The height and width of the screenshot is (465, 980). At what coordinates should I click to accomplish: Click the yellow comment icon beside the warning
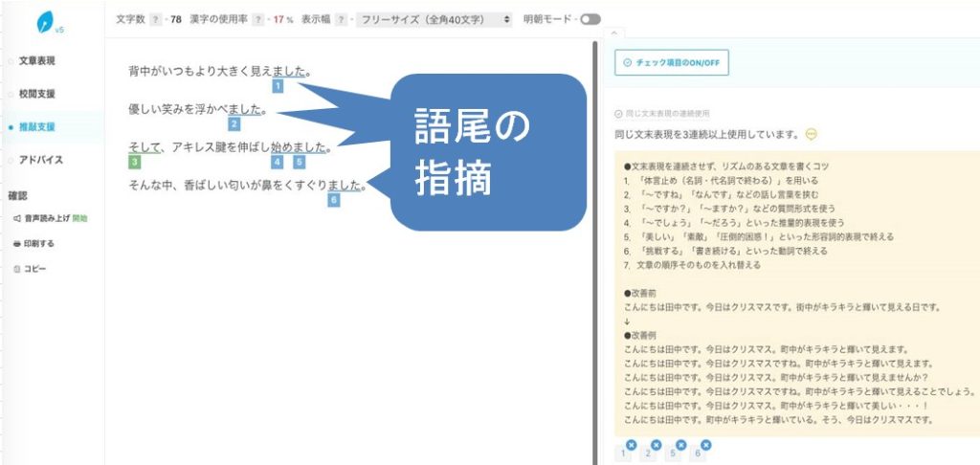tap(813, 134)
